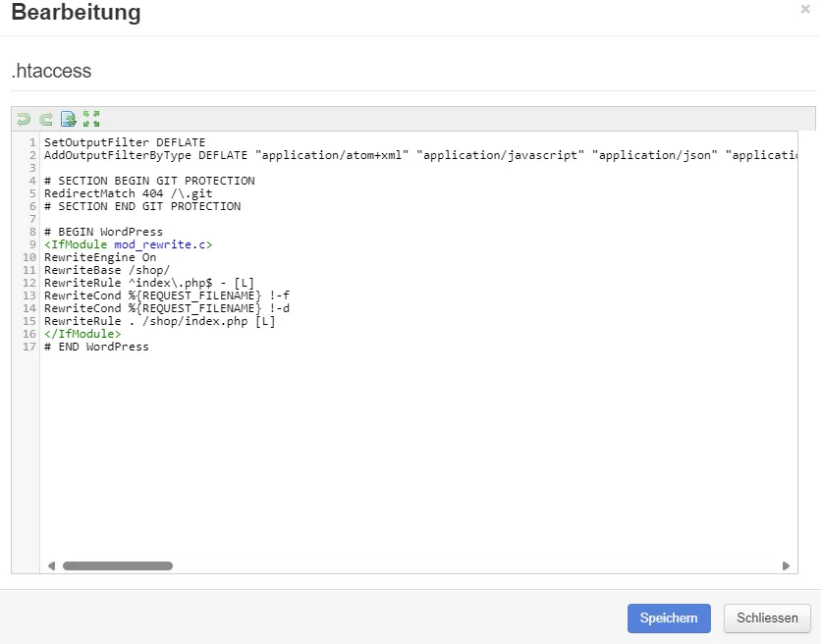Click the undo icon in editor toolbar
The width and height of the screenshot is (821, 644).
pos(24,120)
